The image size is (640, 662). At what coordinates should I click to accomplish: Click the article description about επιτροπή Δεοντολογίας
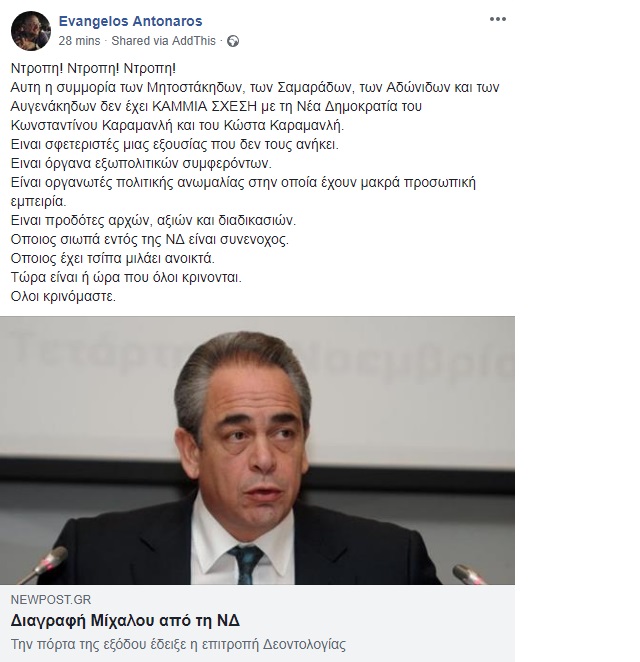[x=178, y=644]
